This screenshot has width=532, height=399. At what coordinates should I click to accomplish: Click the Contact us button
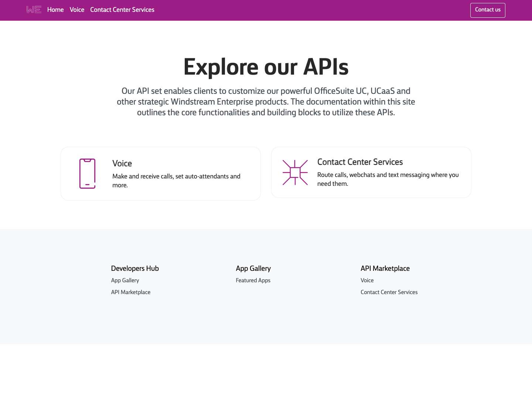click(488, 10)
